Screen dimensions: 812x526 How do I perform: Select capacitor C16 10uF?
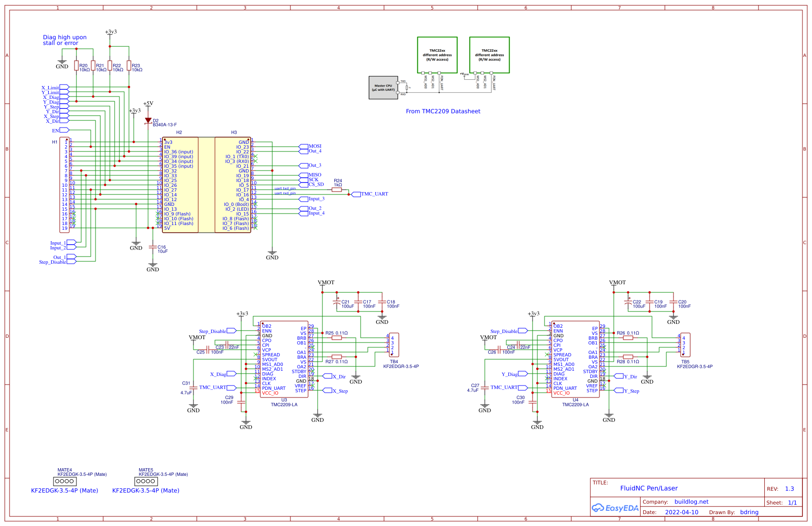pyautogui.click(x=153, y=247)
